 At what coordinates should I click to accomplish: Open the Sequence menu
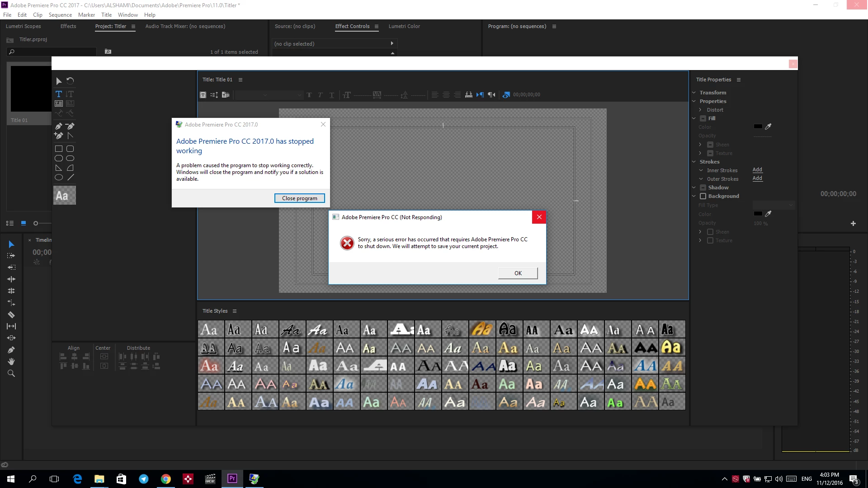pyautogui.click(x=60, y=15)
